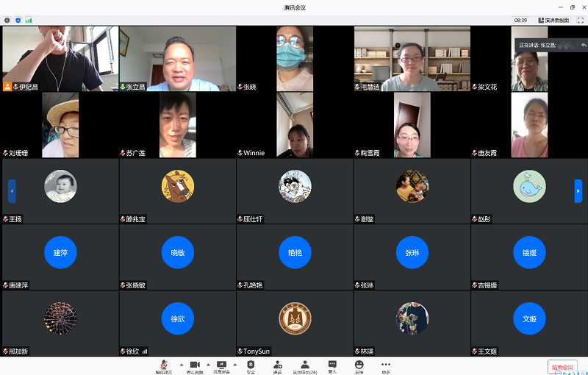The height and width of the screenshot is (375, 588).
Task: Go to next page of participants
Action: point(578,190)
